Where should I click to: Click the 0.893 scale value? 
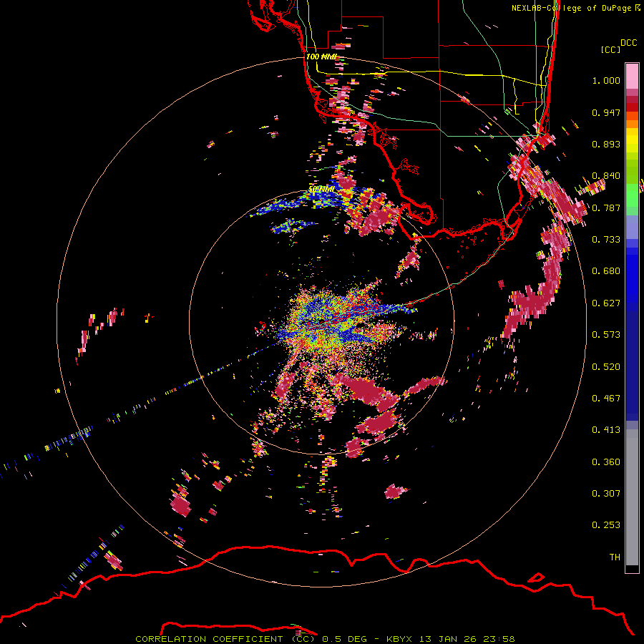point(606,144)
